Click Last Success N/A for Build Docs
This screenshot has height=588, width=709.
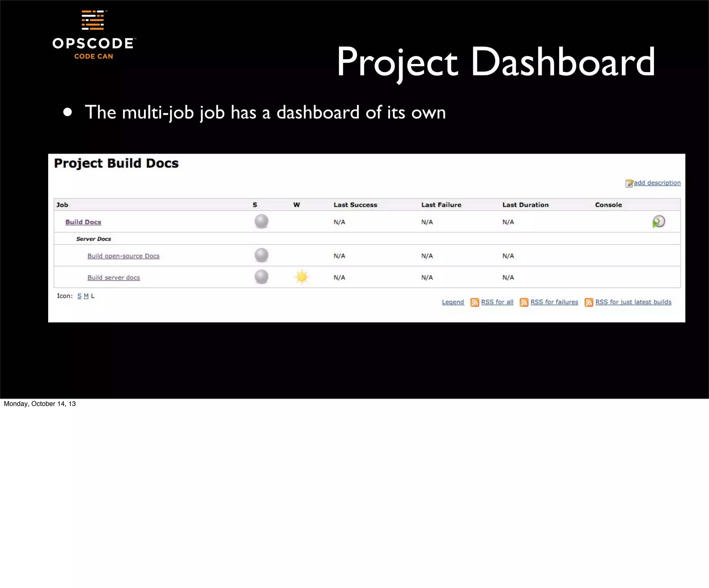[x=339, y=222]
